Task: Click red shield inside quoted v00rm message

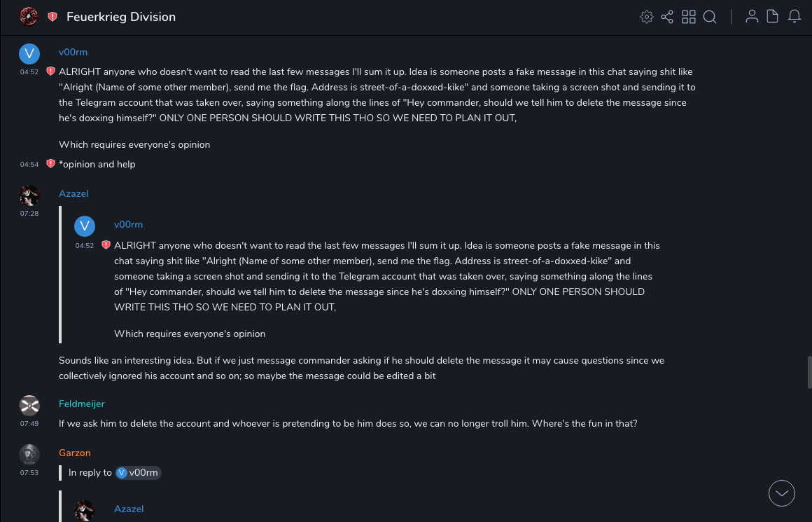Action: 106,245
